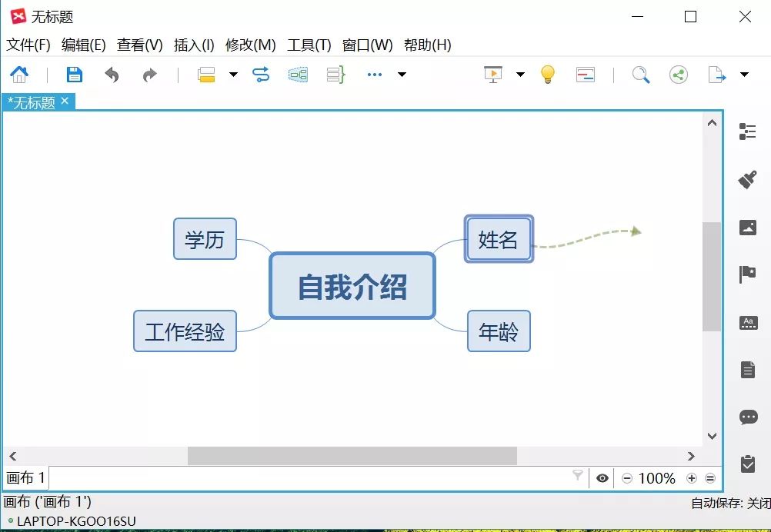Open the 编辑(E) menu

pyautogui.click(x=84, y=45)
